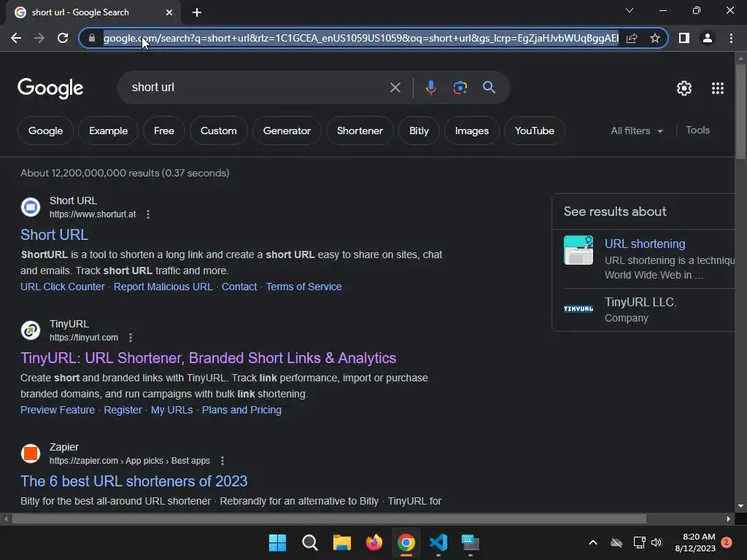Open tab search chevron in title bar
Screen dimensions: 747x560
pyautogui.click(x=630, y=10)
